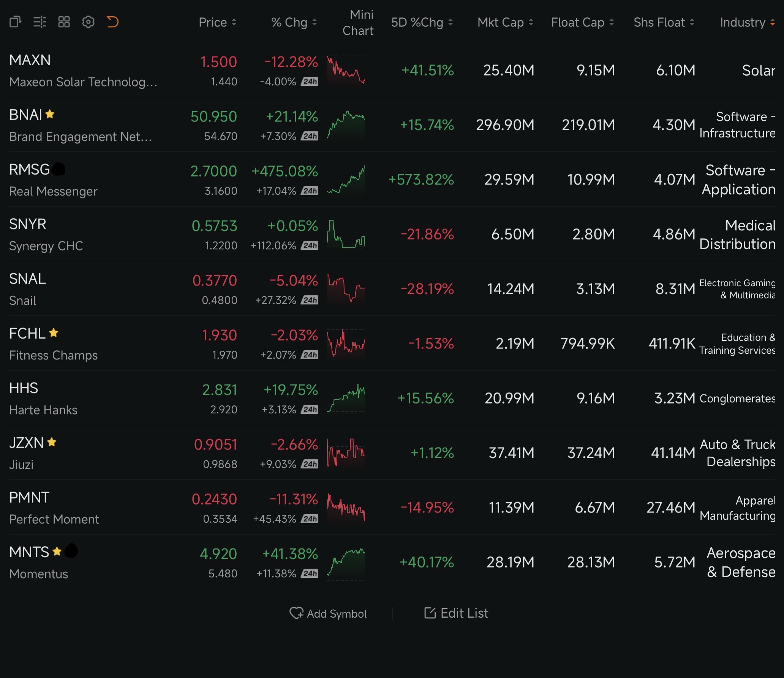Sort by Industry column header
The width and height of the screenshot is (784, 678).
tap(748, 22)
